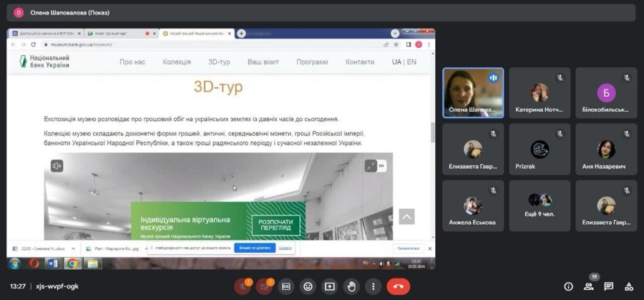The height and width of the screenshot is (300, 644).
Task: Open the Ваш візит menu item
Action: [x=264, y=62]
